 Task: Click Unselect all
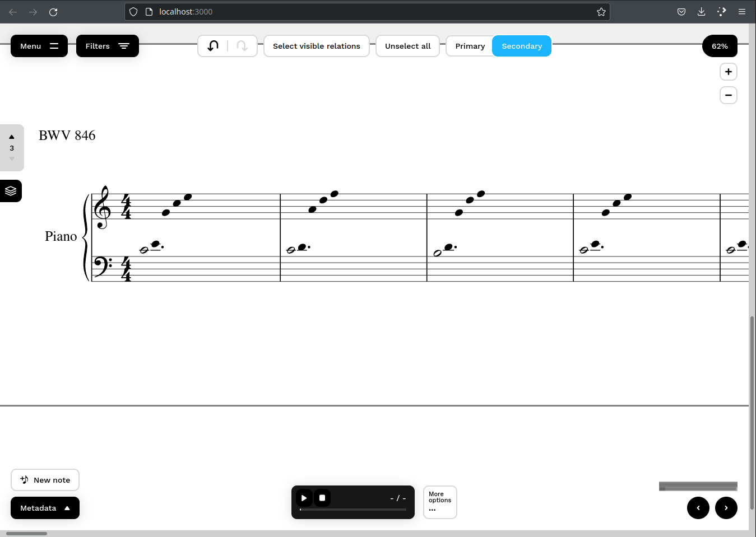click(408, 46)
